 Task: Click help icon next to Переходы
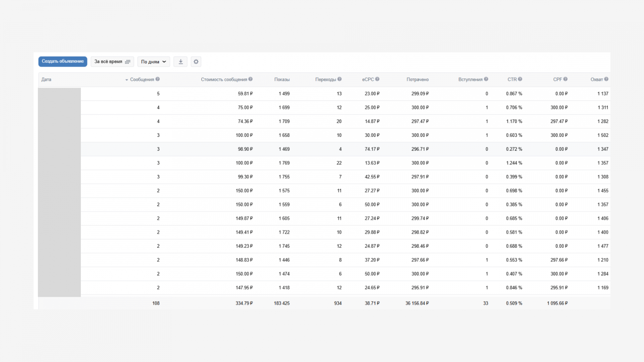coord(340,79)
